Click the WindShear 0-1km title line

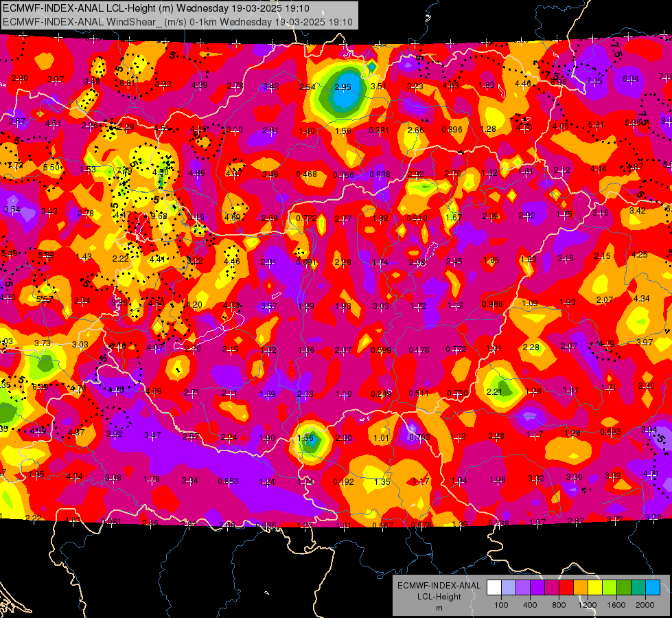point(177,22)
